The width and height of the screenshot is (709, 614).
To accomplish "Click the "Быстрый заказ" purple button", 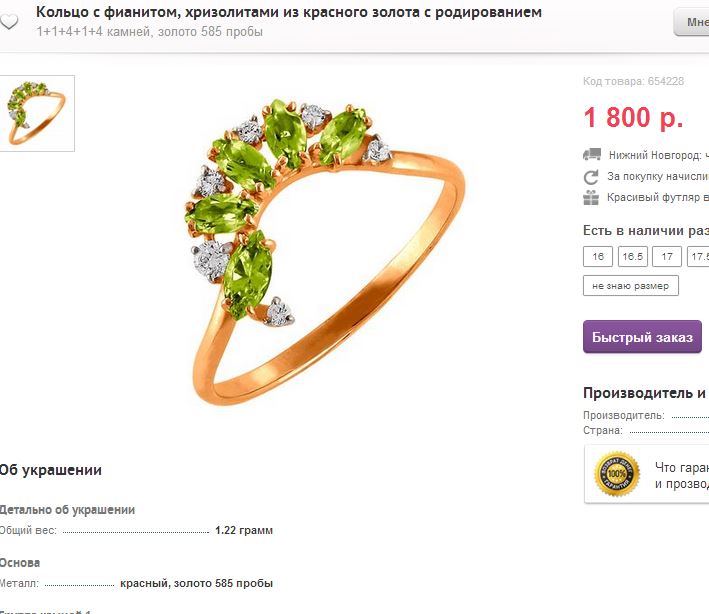I will [x=642, y=337].
